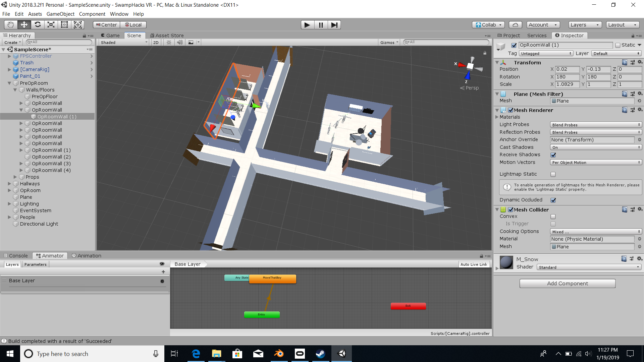Click the Step forward button

(x=334, y=25)
